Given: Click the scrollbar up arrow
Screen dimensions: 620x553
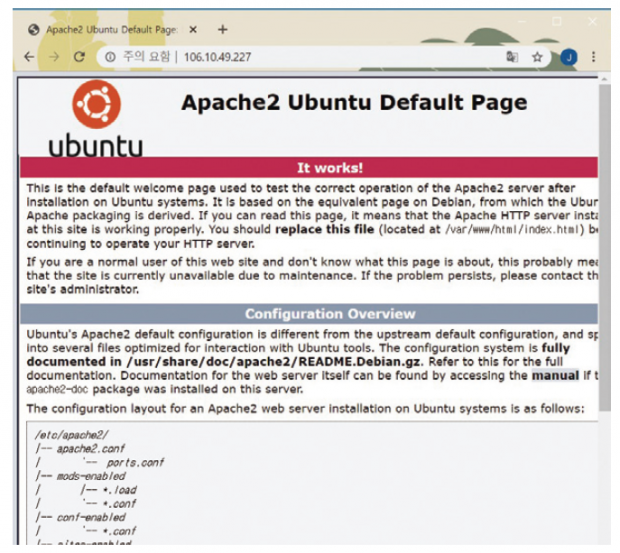Looking at the screenshot, I should [x=604, y=79].
